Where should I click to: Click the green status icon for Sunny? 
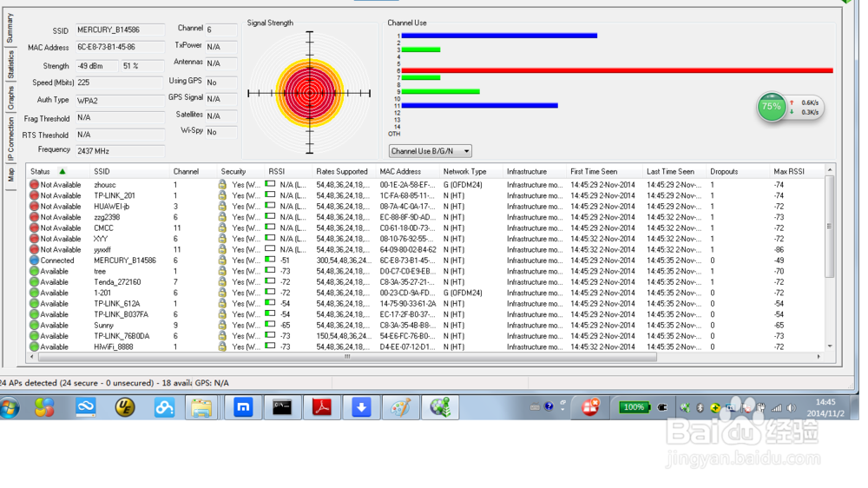[x=34, y=325]
